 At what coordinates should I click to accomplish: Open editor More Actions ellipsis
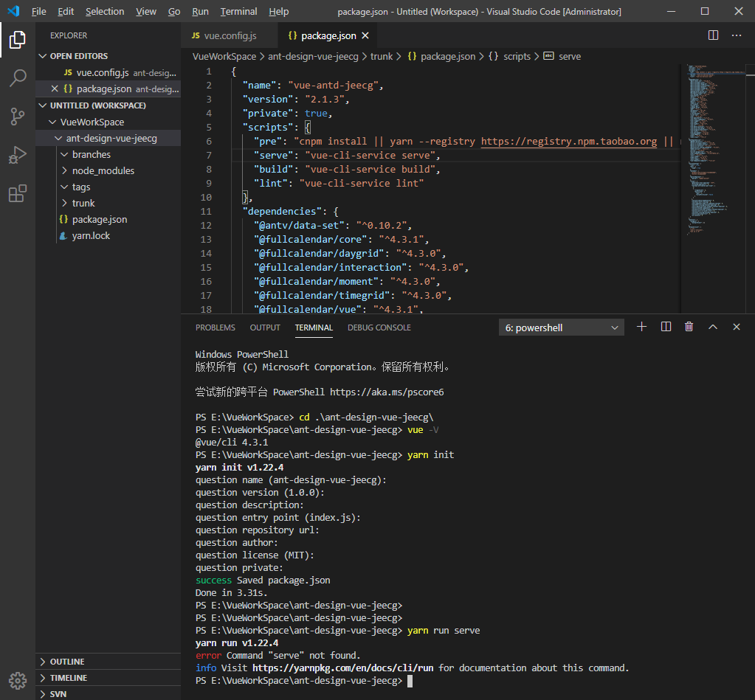[737, 35]
